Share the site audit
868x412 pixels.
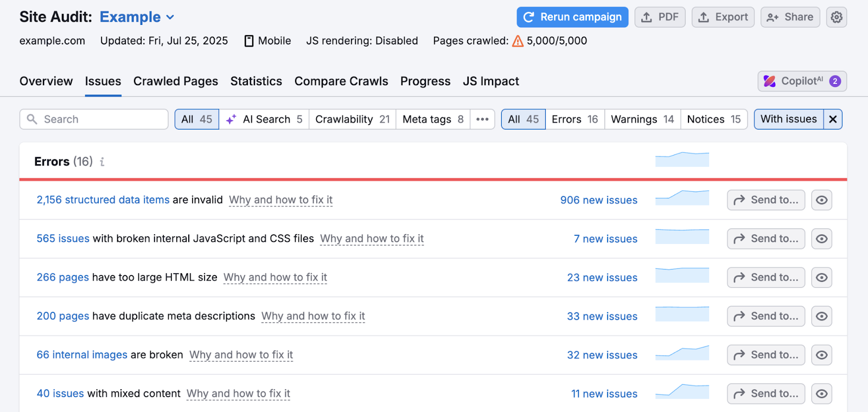tap(790, 17)
